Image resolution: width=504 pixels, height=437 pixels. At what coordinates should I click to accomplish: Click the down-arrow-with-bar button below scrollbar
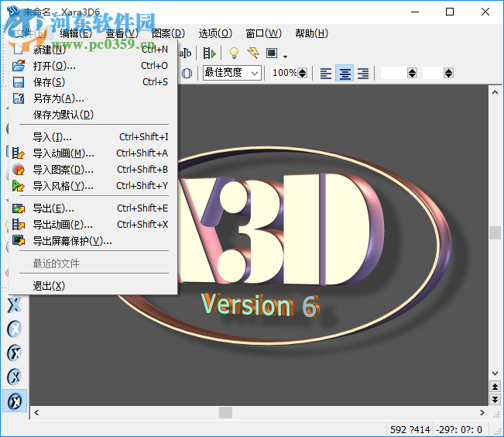(x=495, y=400)
